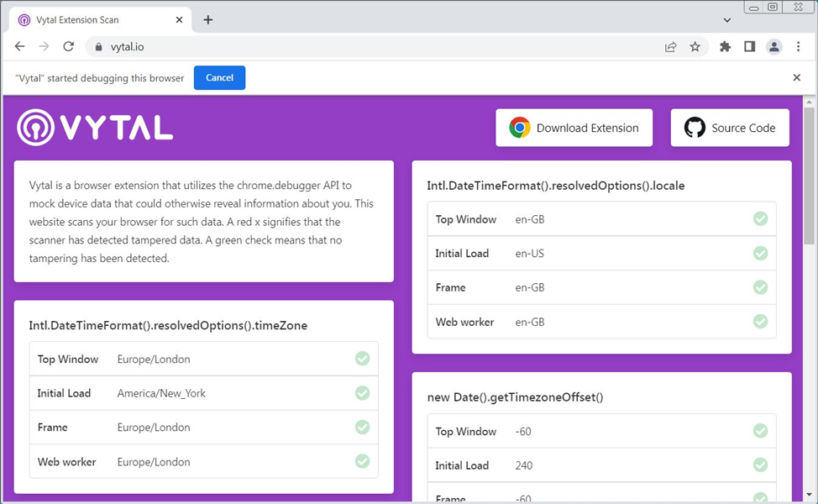Click the Web worker label in timeZone table

click(x=67, y=462)
